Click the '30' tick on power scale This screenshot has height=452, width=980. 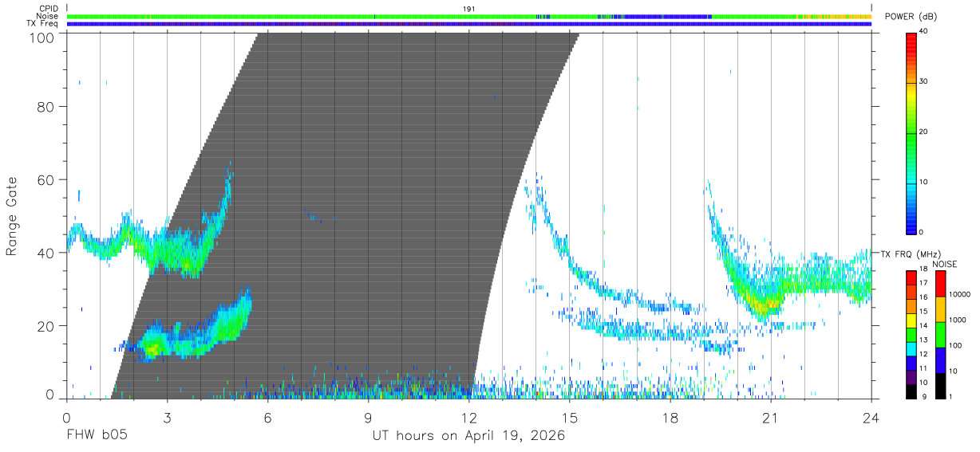(924, 82)
